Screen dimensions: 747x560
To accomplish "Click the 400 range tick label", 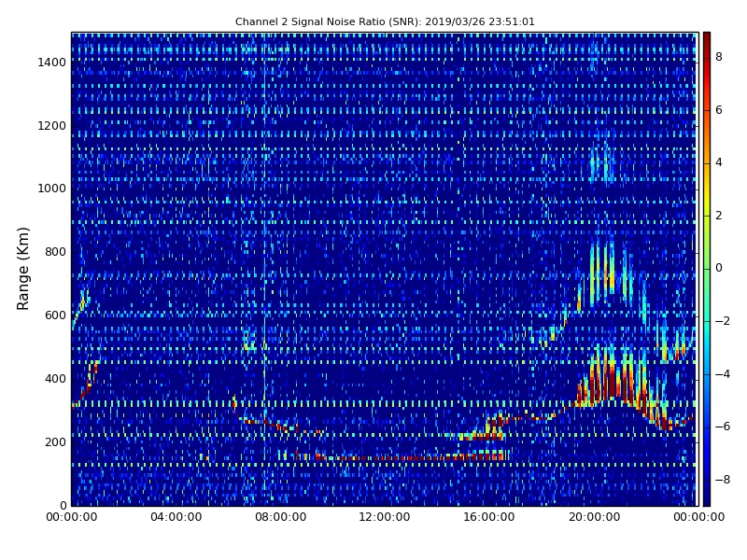I will [55, 379].
